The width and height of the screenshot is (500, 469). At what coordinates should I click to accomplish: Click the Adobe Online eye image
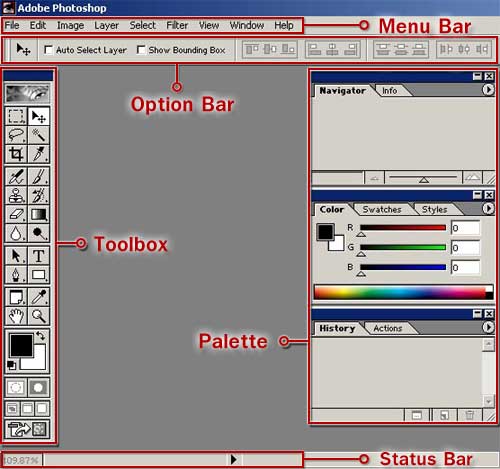click(x=28, y=93)
